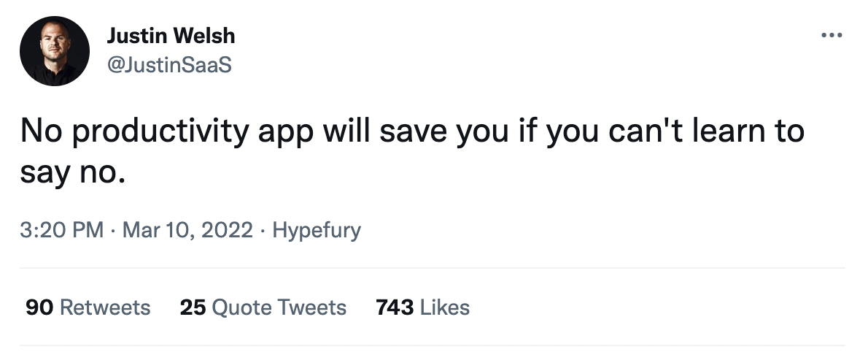Image resolution: width=868 pixels, height=352 pixels.
Task: Click the number 743 like count
Action: click(x=395, y=307)
